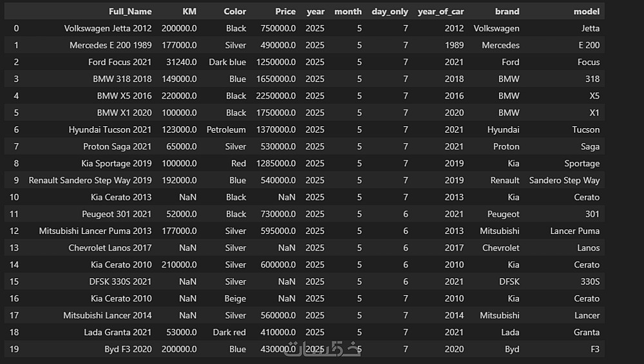The width and height of the screenshot is (644, 364).
Task: Click the year_of_car value 1989
Action: click(x=454, y=45)
